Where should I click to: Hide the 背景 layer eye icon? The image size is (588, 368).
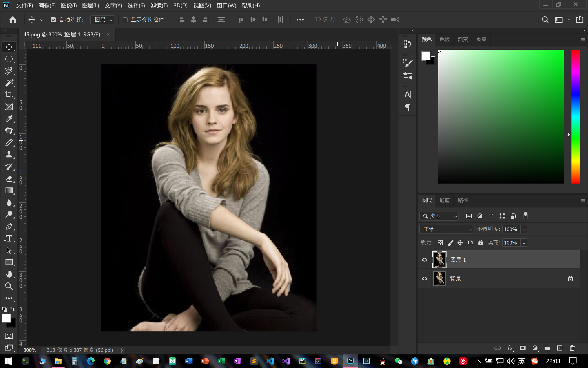pos(424,279)
